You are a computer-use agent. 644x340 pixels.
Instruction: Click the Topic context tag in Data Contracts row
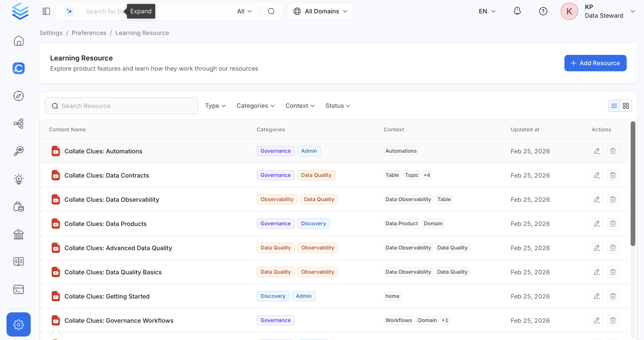coord(412,175)
